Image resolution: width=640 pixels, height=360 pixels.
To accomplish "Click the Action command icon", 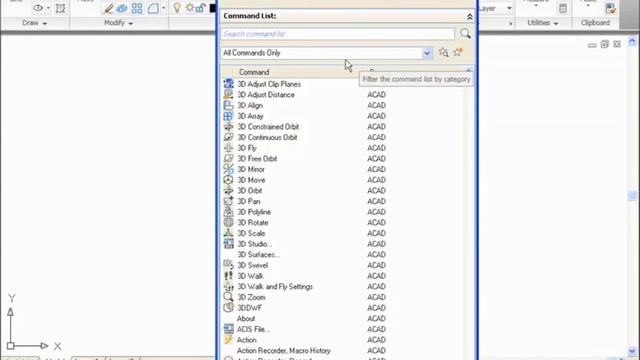I will 229,340.
